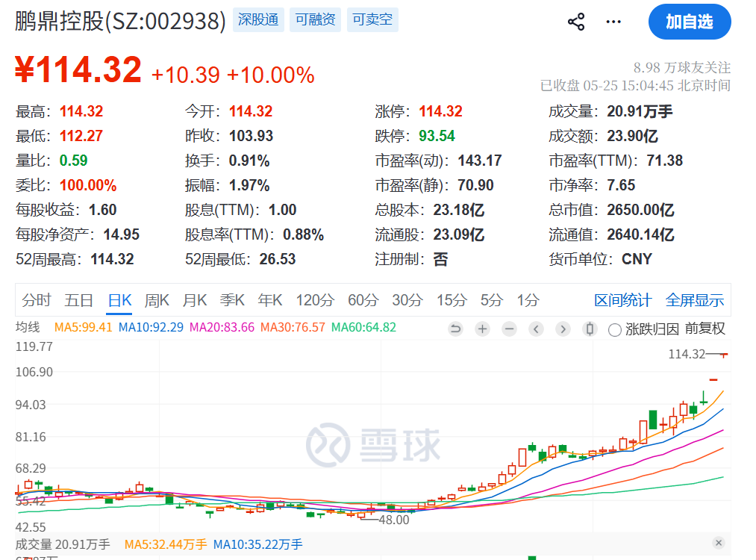Close the volume panel with X icon
The image size is (756, 560).
click(x=719, y=543)
